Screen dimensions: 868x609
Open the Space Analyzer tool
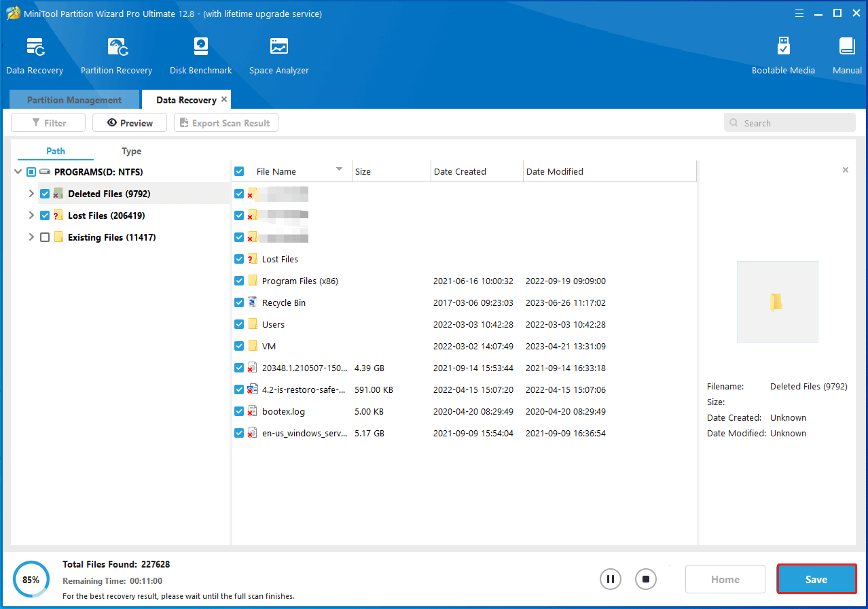[x=279, y=56]
